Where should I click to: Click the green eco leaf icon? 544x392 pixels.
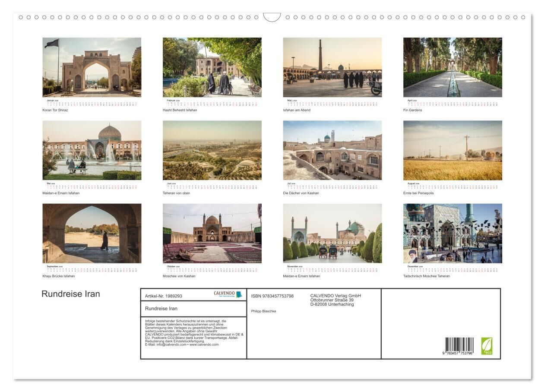(487, 346)
